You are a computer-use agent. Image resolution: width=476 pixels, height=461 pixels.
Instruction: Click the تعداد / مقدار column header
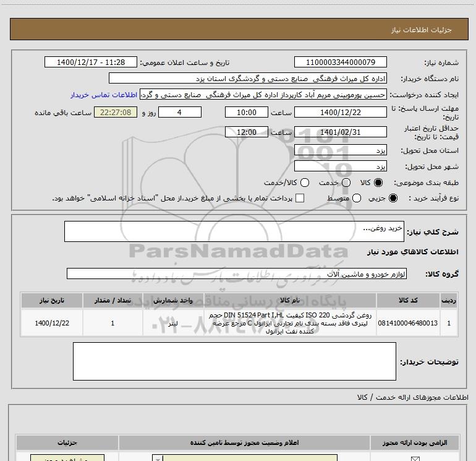[113, 300]
